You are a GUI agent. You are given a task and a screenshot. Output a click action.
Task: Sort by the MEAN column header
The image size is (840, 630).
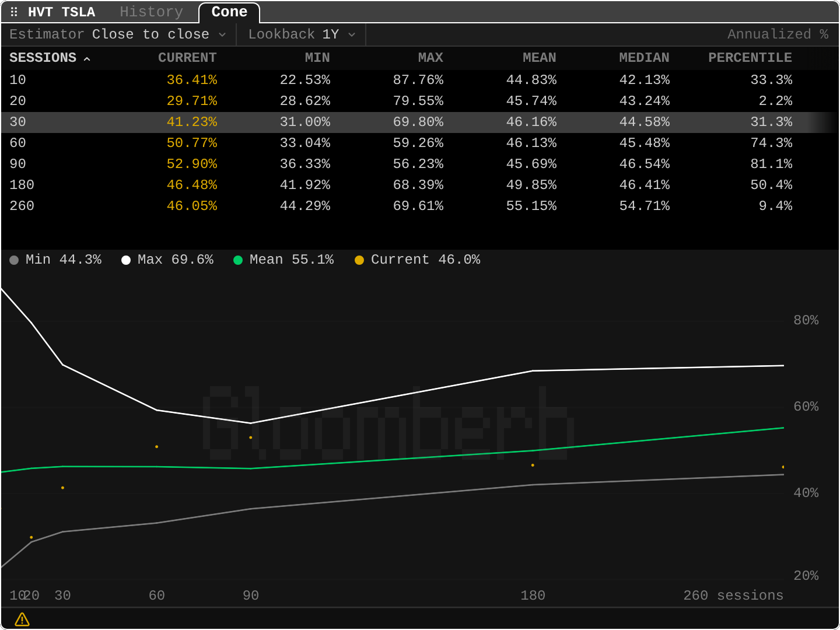point(539,58)
